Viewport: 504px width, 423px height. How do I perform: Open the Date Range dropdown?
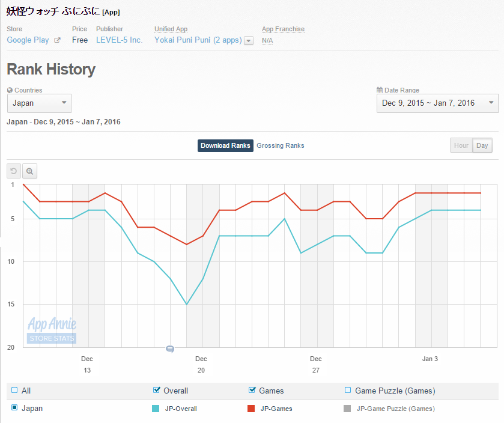(437, 103)
